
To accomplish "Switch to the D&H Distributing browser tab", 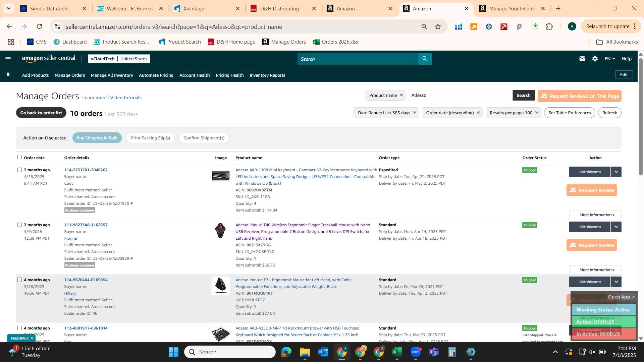I will coord(283,8).
